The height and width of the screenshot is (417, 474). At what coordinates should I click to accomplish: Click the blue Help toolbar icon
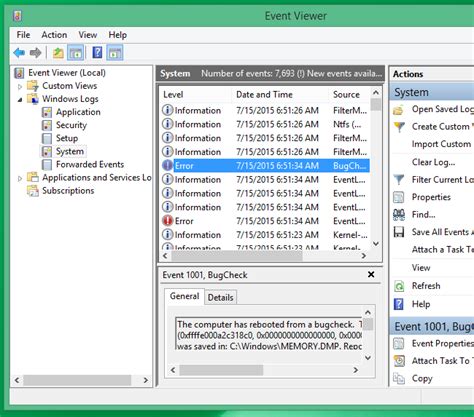97,52
